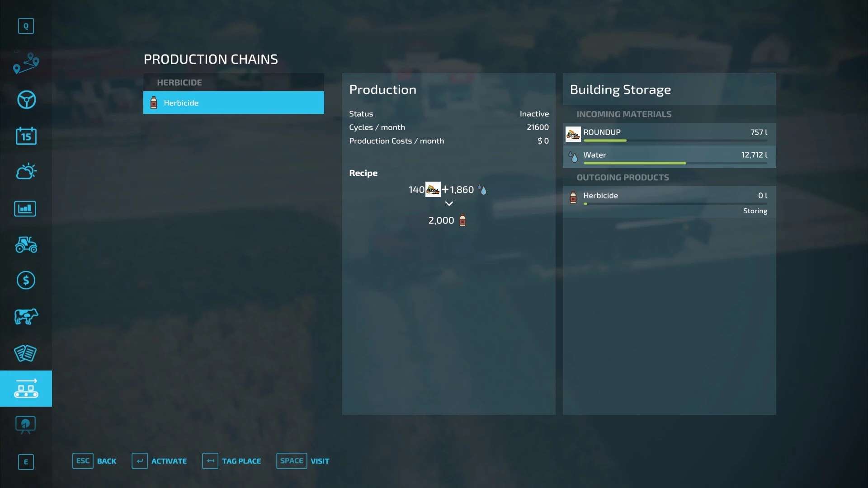Open the contracts papers icon

pos(26,353)
